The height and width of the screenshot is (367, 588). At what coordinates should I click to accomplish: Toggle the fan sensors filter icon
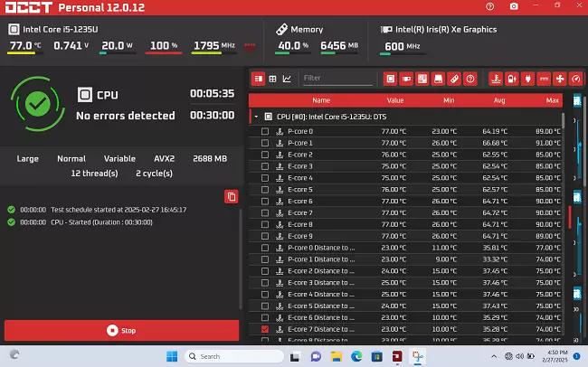[x=560, y=79]
